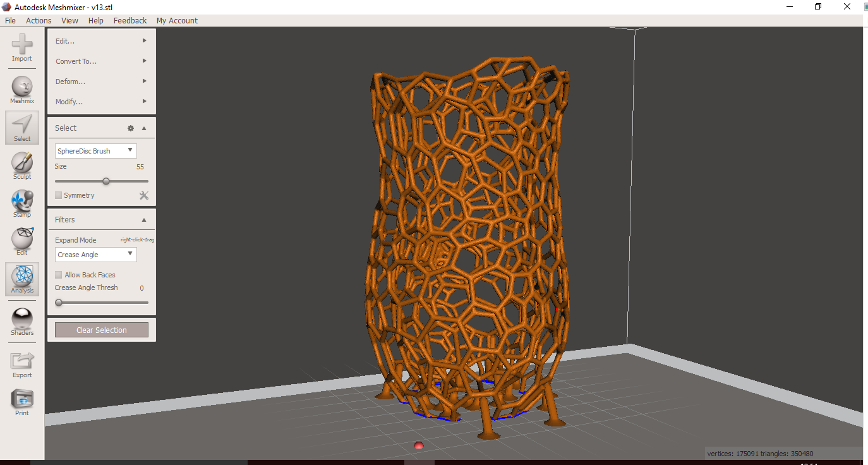Enable the Symmetry checkbox

58,195
